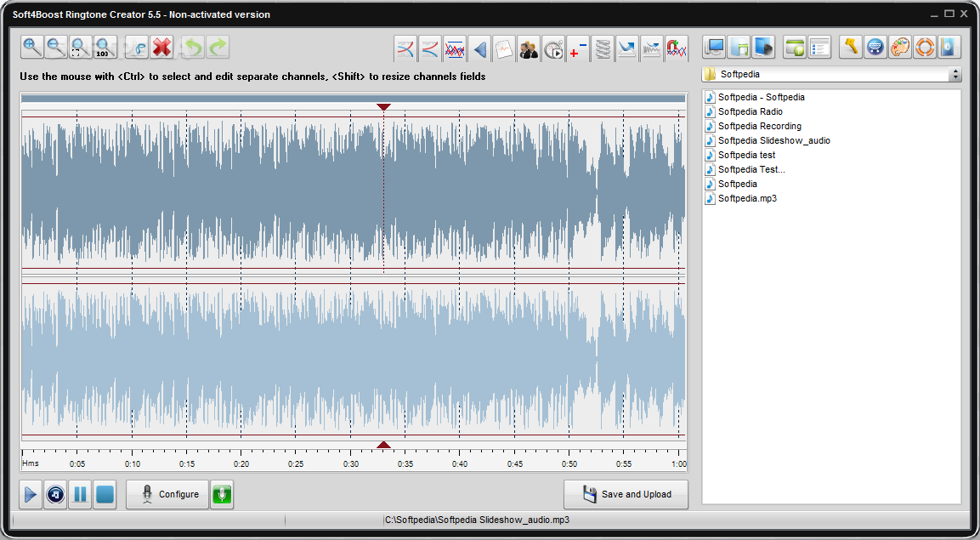Open the Configure recording settings

point(167,494)
